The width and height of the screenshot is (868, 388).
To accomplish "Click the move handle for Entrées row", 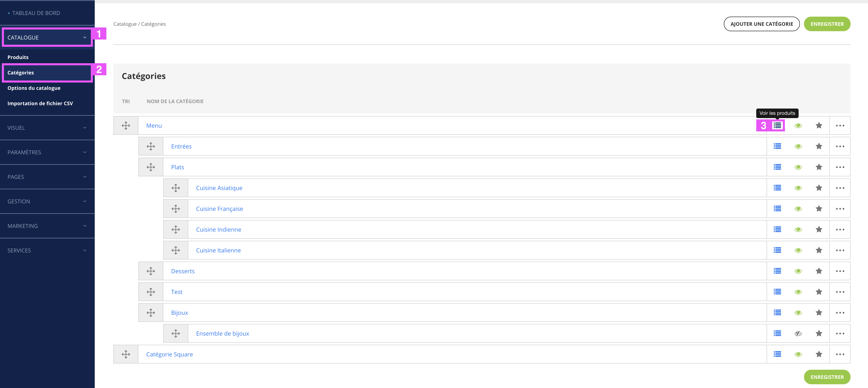I will click(151, 146).
